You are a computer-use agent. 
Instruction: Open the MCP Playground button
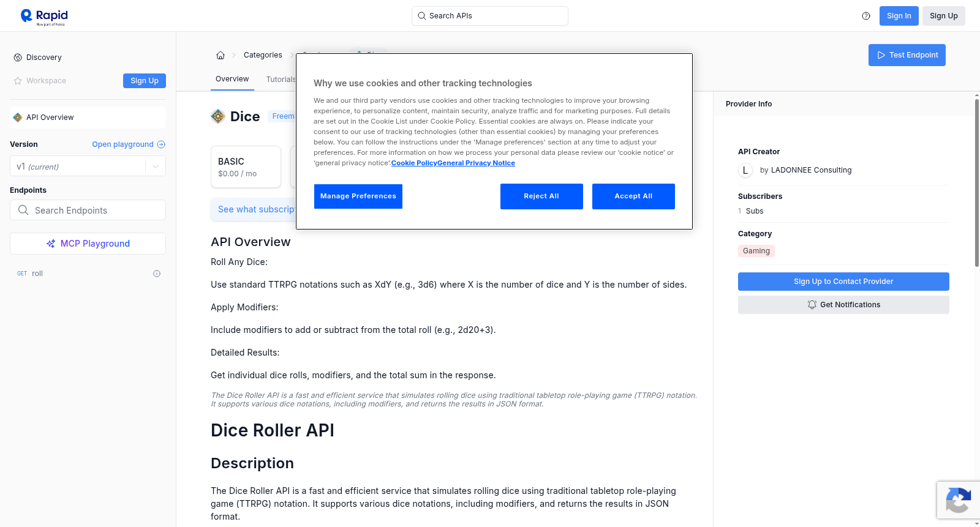coord(88,244)
